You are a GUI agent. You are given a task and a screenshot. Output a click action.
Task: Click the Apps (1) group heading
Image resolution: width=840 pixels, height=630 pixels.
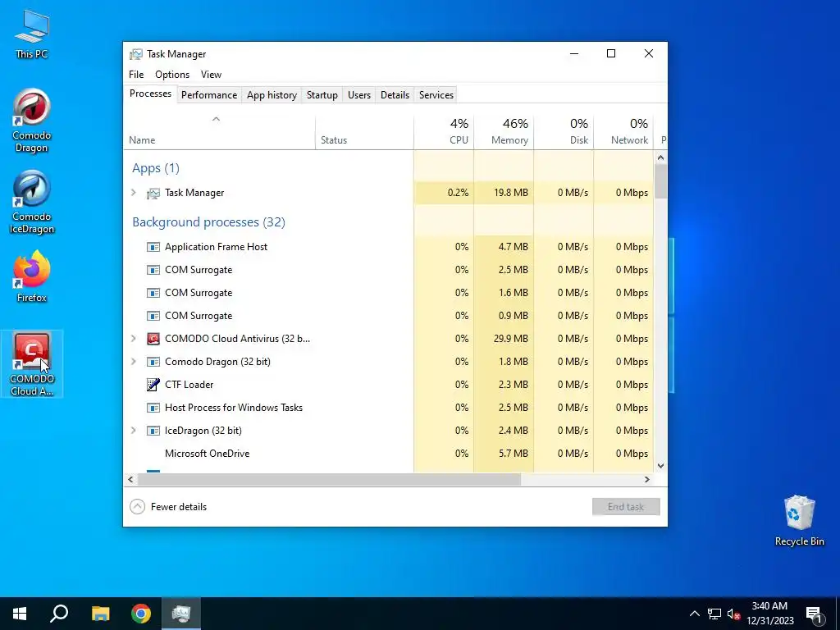(156, 168)
